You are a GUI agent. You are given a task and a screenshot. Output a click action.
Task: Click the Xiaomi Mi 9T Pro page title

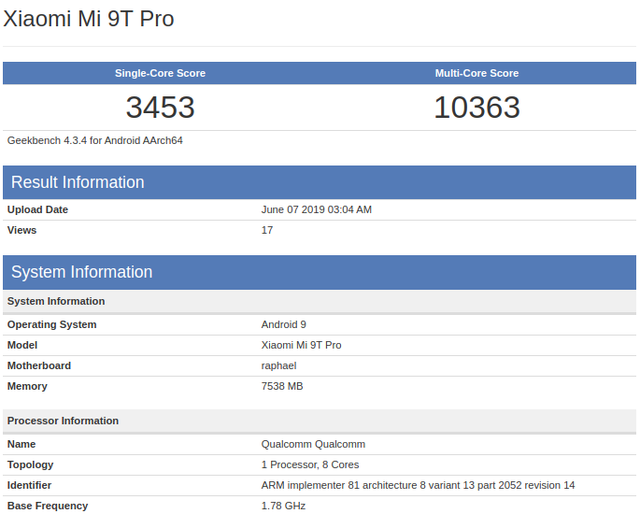point(88,19)
